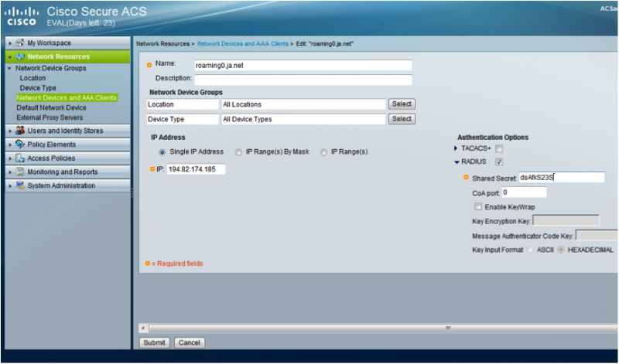Focus the IP address field
619x364 pixels.
[x=197, y=169]
